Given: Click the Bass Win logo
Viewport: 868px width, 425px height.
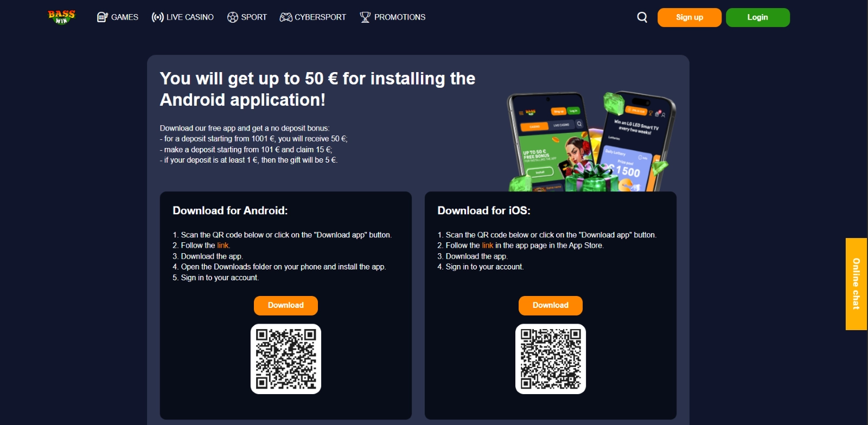Looking at the screenshot, I should tap(61, 17).
